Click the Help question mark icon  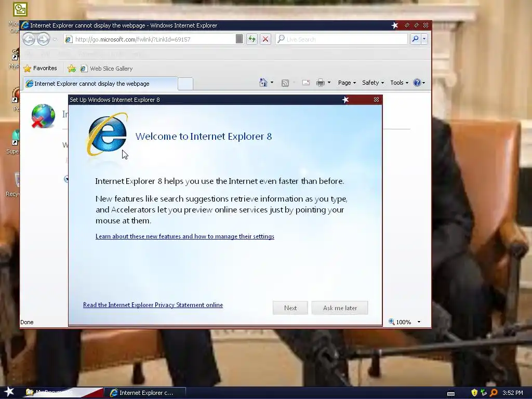click(x=417, y=83)
